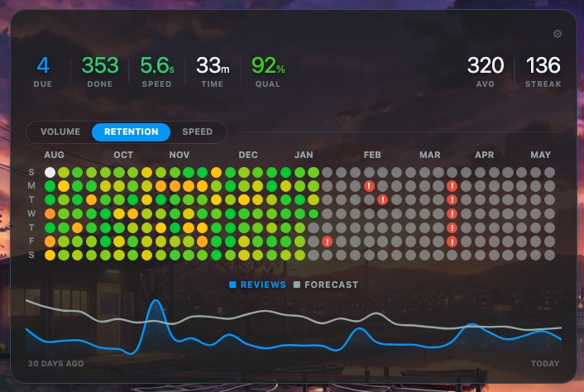Screen dimensions: 584x392
Task: Switch to the Speed tab
Action: pyautogui.click(x=197, y=131)
